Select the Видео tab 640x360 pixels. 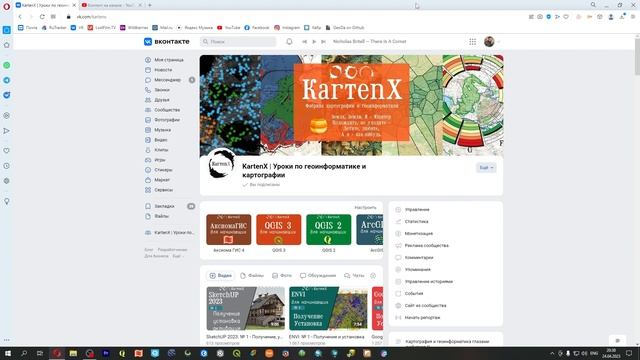(221, 276)
